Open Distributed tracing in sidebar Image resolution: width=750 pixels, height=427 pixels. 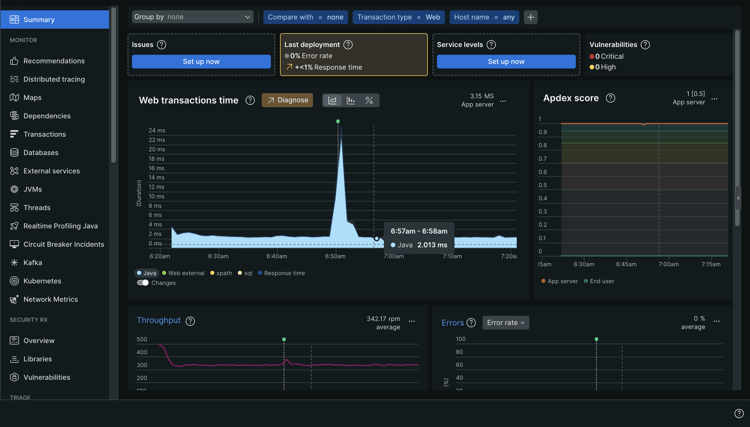point(54,79)
